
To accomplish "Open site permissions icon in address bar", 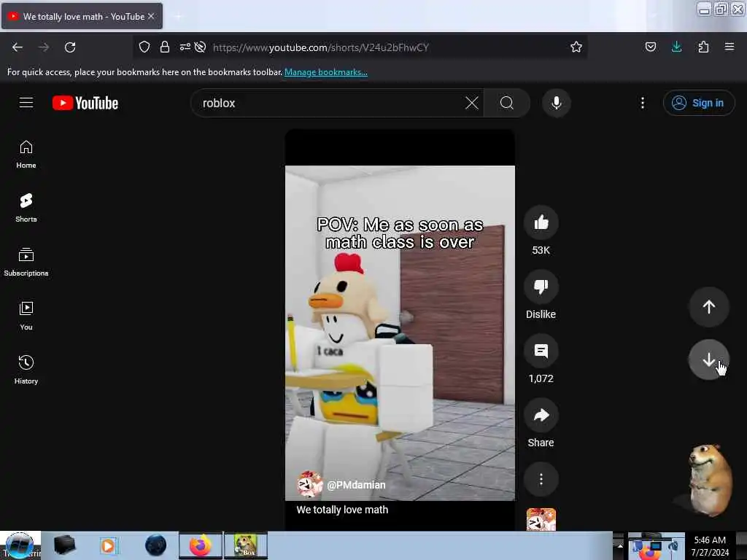I will 185,47.
